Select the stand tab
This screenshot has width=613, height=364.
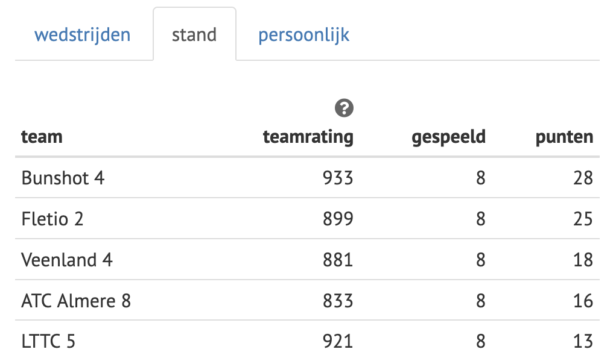194,35
